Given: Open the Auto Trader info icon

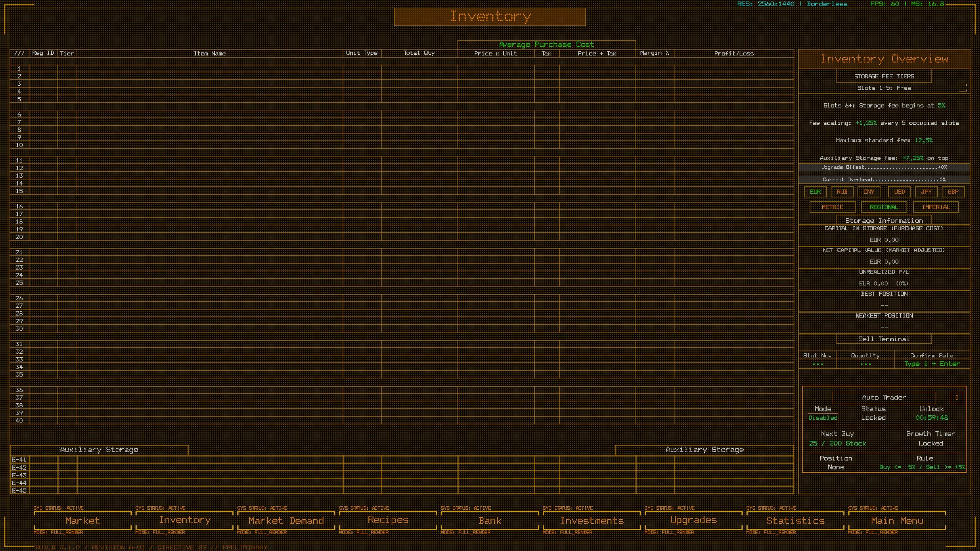Looking at the screenshot, I should (x=956, y=397).
